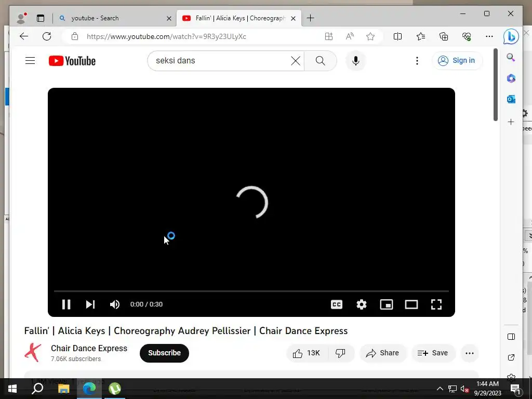Image resolution: width=532 pixels, height=399 pixels.
Task: Open video player settings gear
Action: [x=362, y=304]
